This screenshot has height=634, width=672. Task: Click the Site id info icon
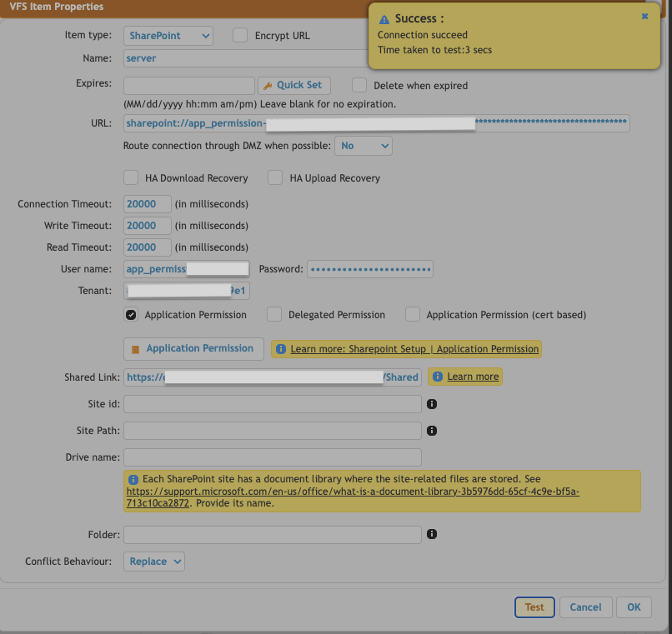[x=431, y=404]
